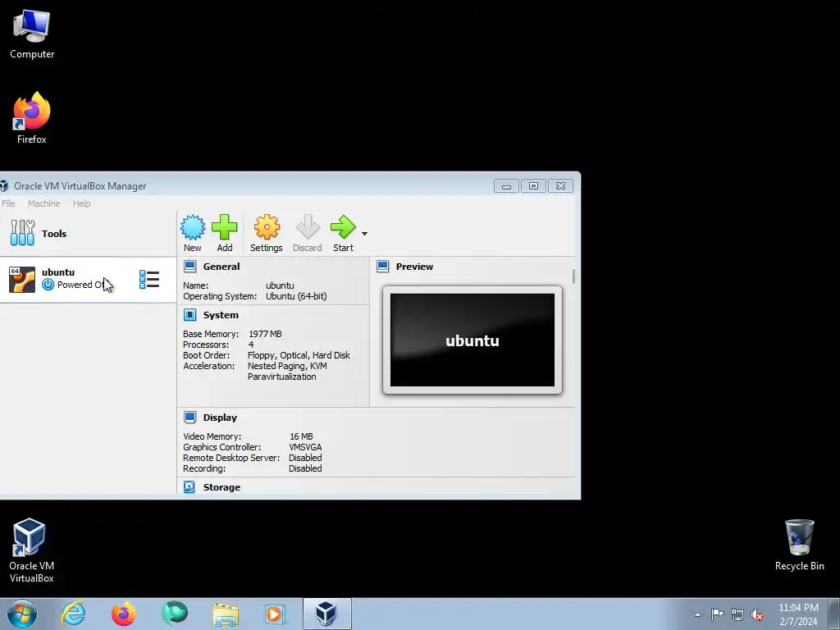Click the Boot Order Floppy, Optical, Hard Disk value
The image size is (840, 630).
coord(299,355)
